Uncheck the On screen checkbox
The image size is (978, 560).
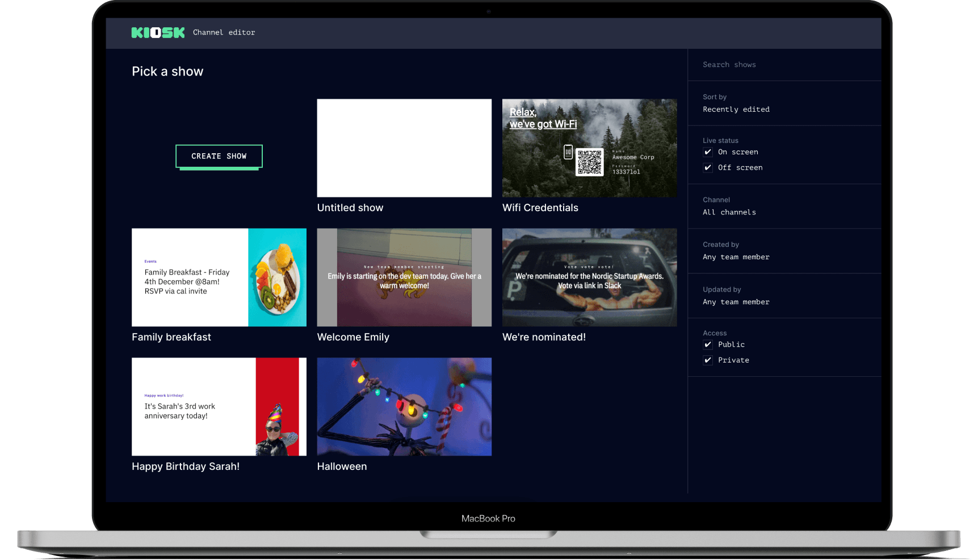point(708,152)
